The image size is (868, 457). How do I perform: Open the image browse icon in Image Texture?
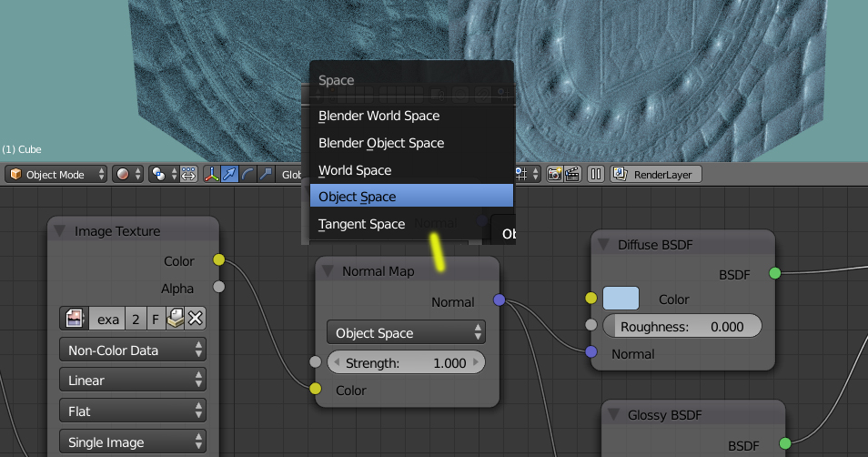click(75, 319)
